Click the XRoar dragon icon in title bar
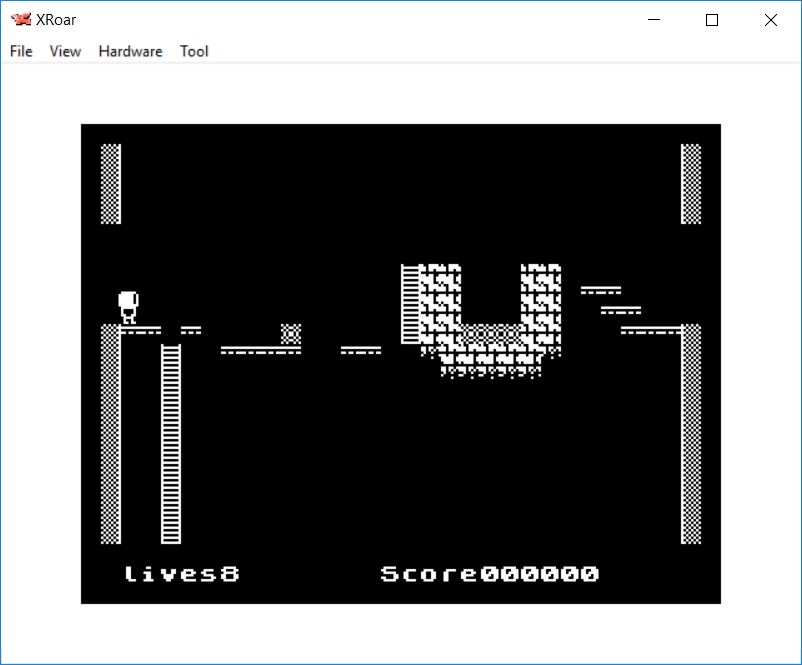 pos(20,20)
